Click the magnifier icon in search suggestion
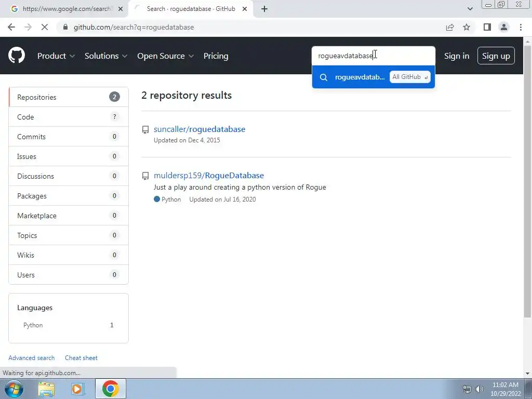The width and height of the screenshot is (532, 399). 324,77
